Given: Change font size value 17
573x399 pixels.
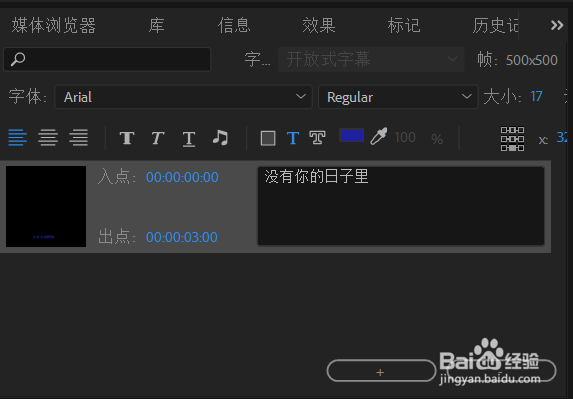Looking at the screenshot, I should coord(536,96).
